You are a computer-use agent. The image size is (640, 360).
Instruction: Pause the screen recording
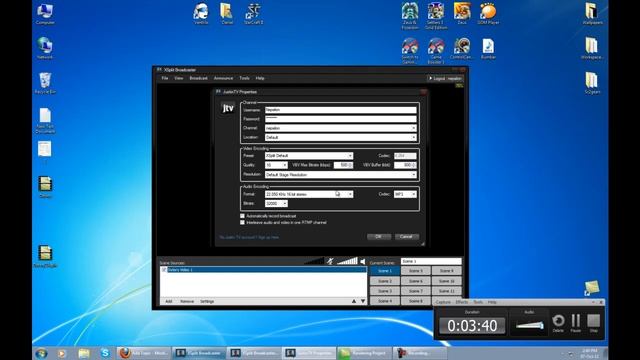(576, 323)
